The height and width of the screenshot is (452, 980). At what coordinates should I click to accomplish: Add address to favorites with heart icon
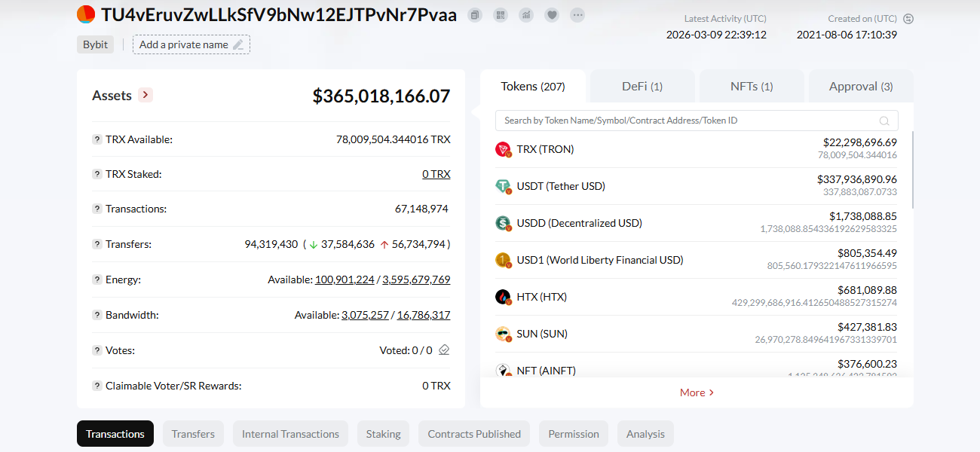[x=552, y=15]
